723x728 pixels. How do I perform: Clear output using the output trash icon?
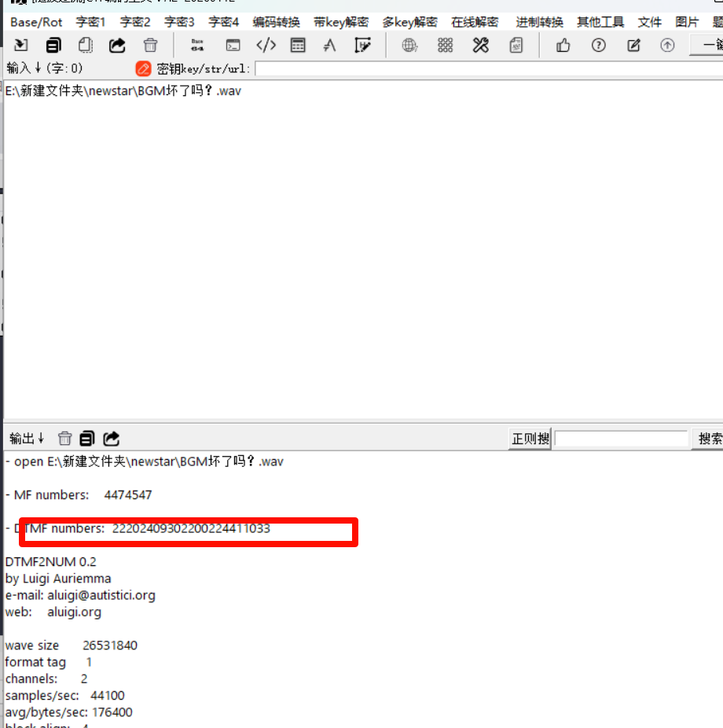[x=65, y=439]
